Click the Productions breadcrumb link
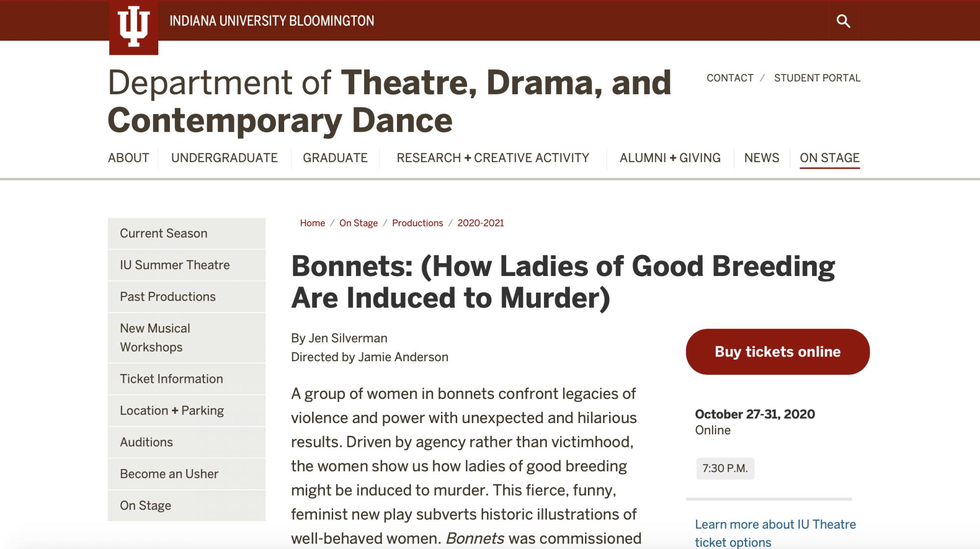 tap(417, 223)
